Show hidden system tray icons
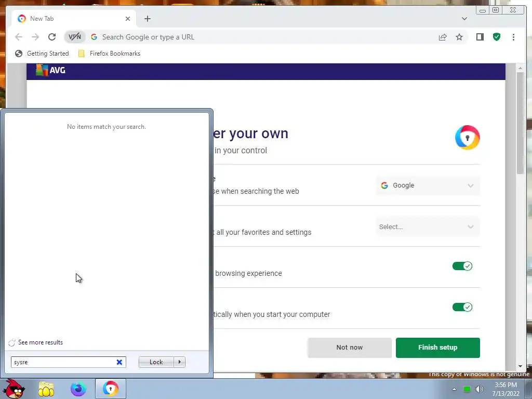The height and width of the screenshot is (399, 532). coord(454,389)
